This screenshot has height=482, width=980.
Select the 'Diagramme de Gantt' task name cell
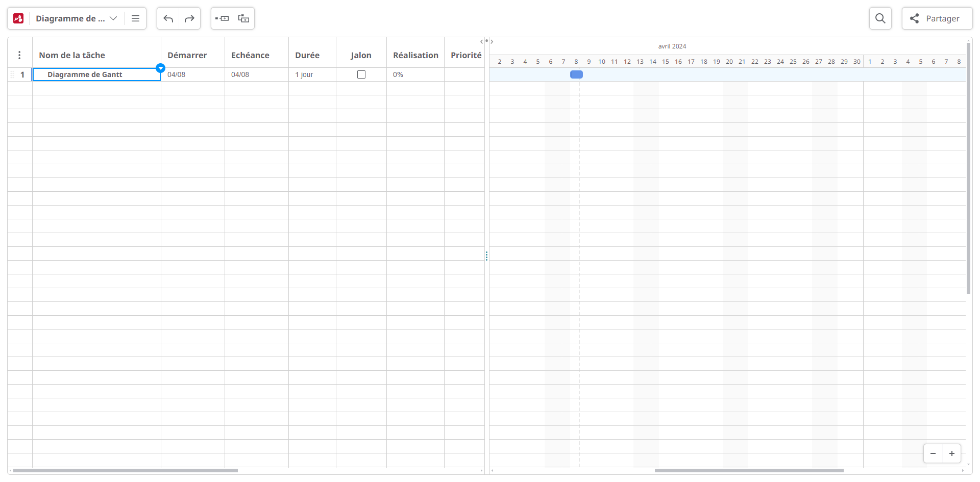click(96, 74)
